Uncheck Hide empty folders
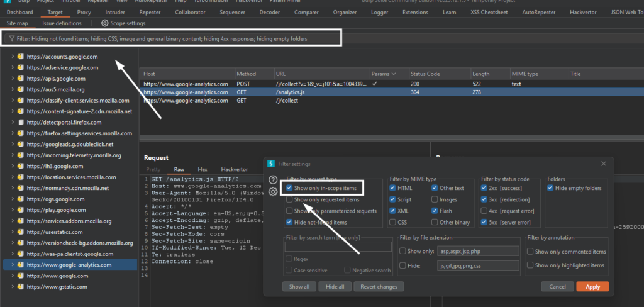Viewport: 644px width, 307px height. 550,188
